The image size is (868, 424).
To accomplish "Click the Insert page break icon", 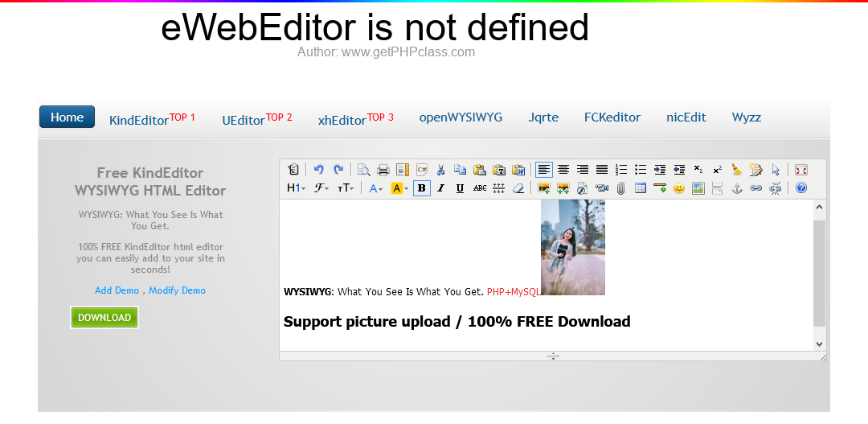I will pyautogui.click(x=718, y=188).
